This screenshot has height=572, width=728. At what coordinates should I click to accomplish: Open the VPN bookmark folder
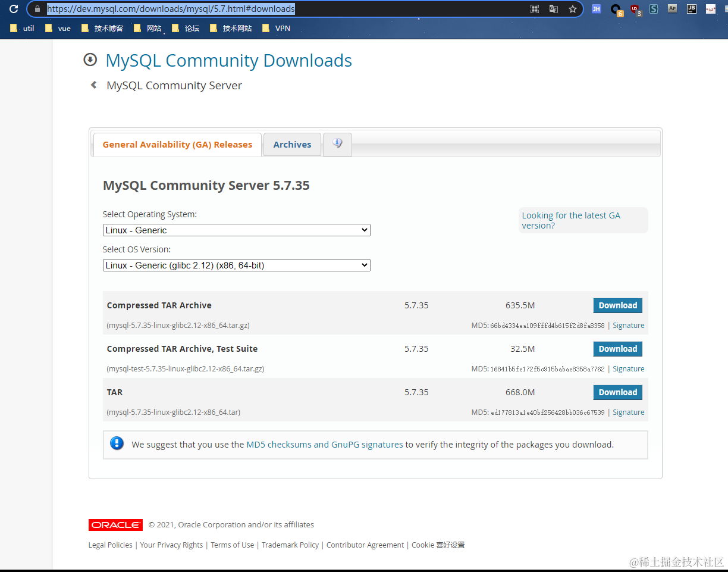coord(276,28)
